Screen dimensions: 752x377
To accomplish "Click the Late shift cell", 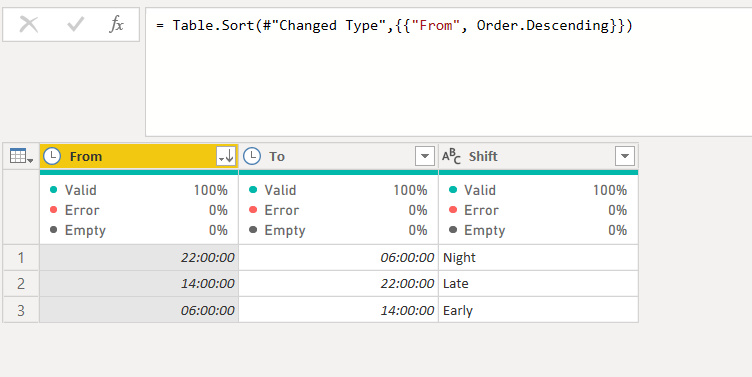I will pyautogui.click(x=539, y=284).
